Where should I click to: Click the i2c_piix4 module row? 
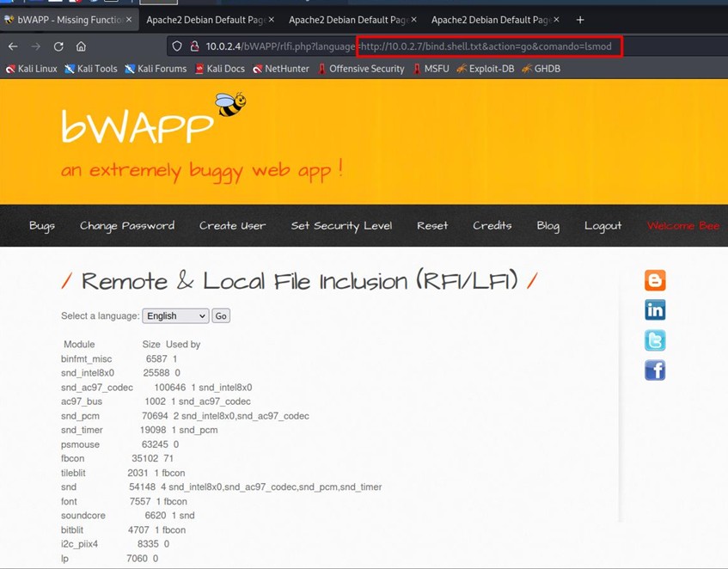(115, 544)
